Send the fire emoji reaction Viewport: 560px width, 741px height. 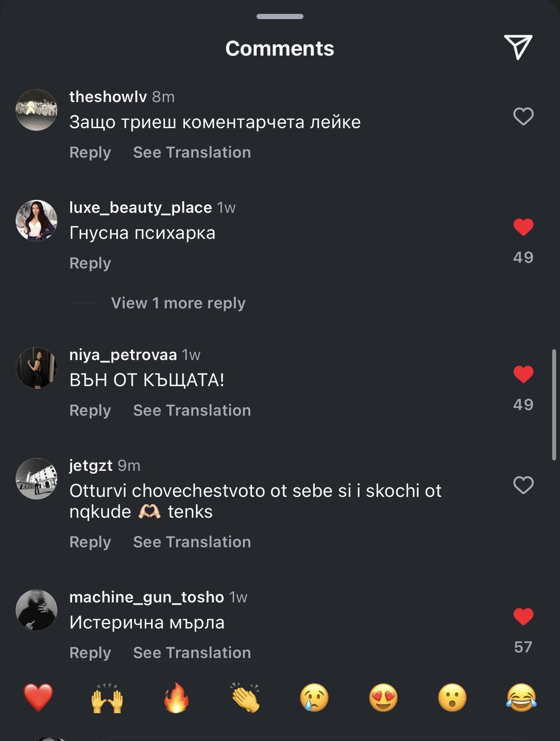(176, 698)
